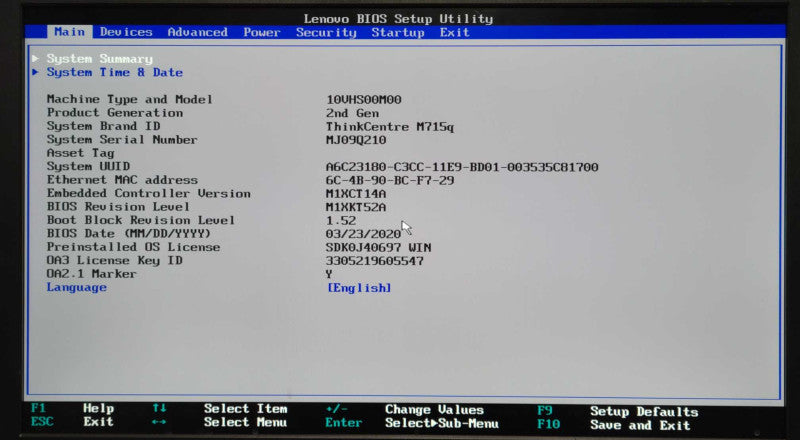This screenshot has width=800, height=440.
Task: Select controller version M1XCT14A
Action: pos(356,194)
